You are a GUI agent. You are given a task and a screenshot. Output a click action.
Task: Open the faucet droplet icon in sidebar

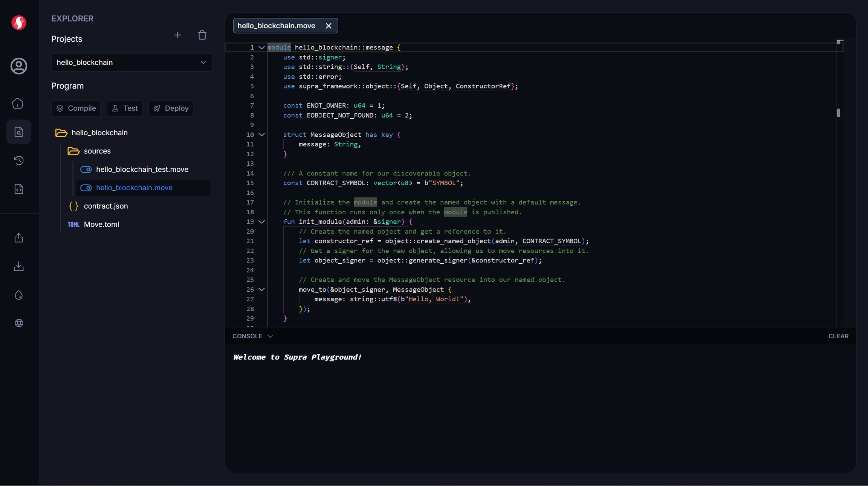pos(18,295)
